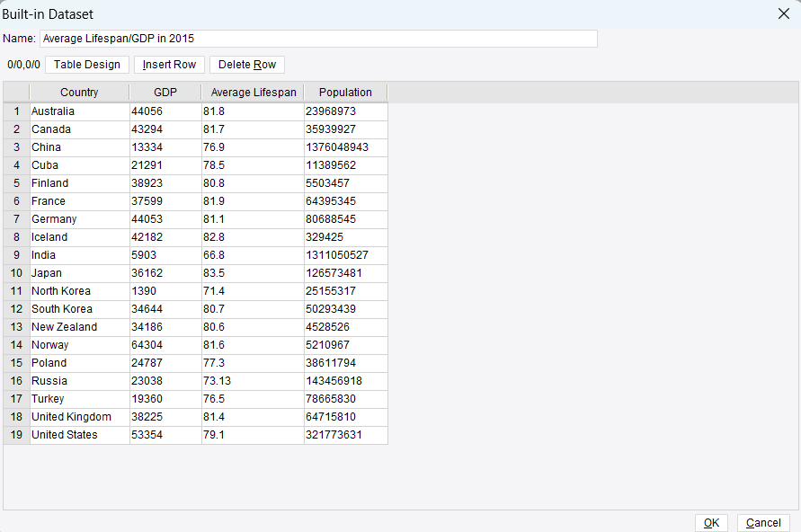Open the Table Design button
Screen dimensions: 801x532
click(x=87, y=65)
